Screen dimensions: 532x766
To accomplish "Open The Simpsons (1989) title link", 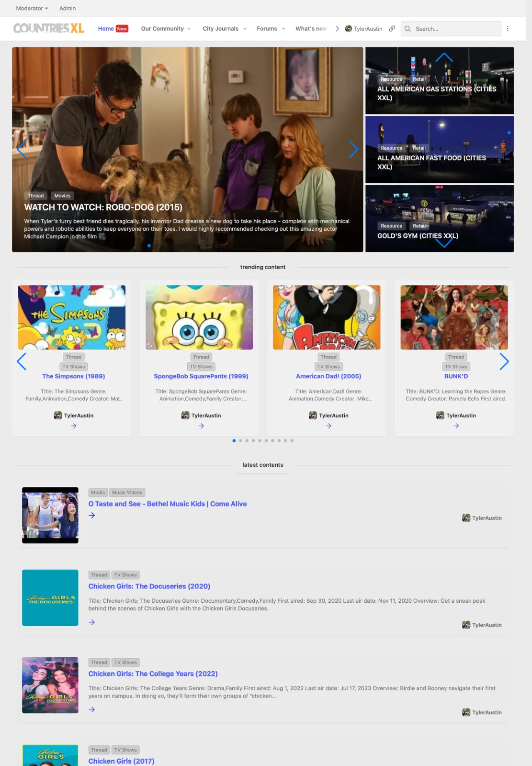I will pos(74,376).
